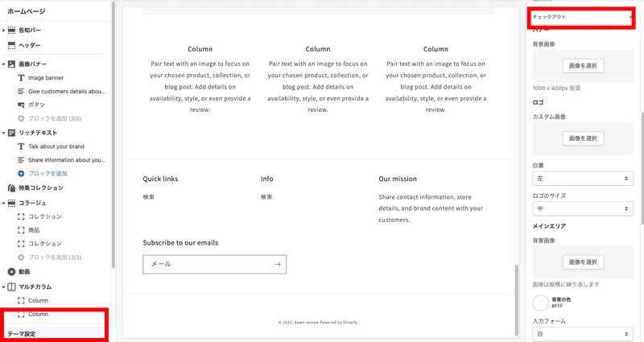
Task: Click the blue plus icon for ブロックを追加
Action: click(21, 173)
